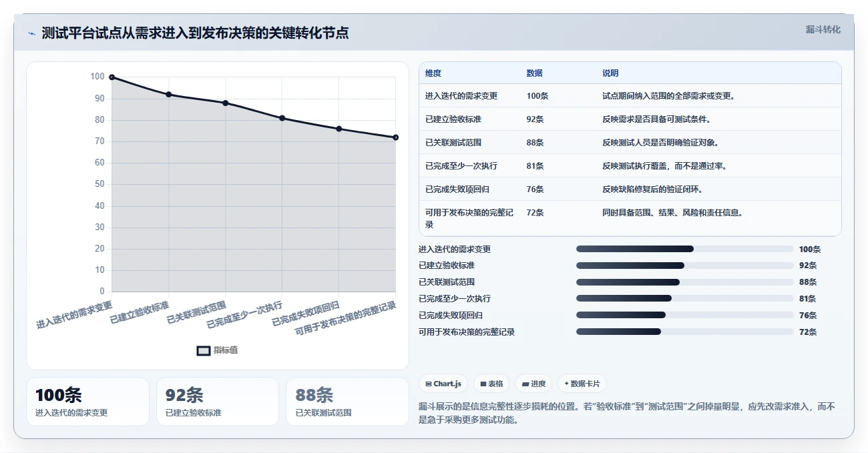The image size is (868, 453).
Task: Click the 100条 cell in the table
Action: (x=537, y=96)
